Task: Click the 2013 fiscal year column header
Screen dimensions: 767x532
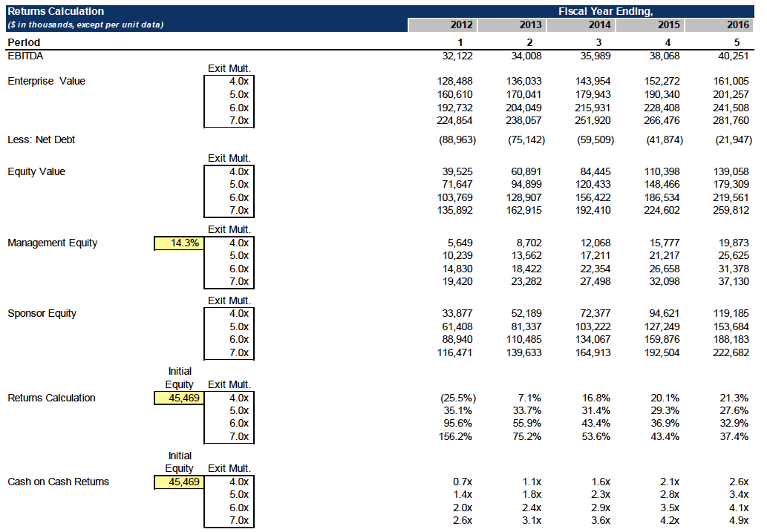Action: click(511, 25)
